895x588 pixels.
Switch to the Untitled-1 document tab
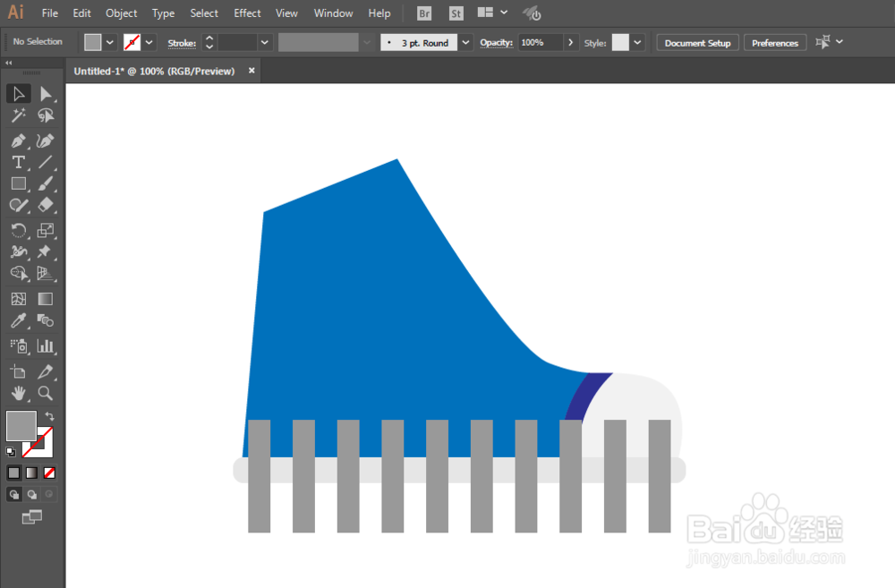pos(154,72)
